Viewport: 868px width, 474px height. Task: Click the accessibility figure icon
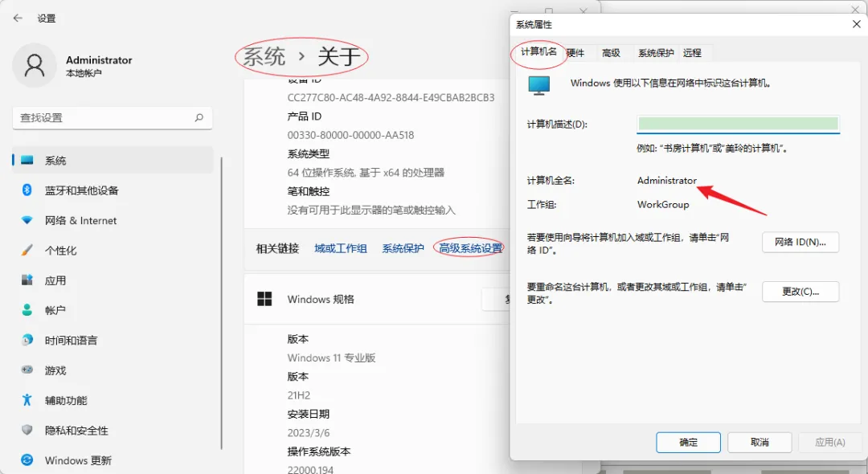coord(27,399)
